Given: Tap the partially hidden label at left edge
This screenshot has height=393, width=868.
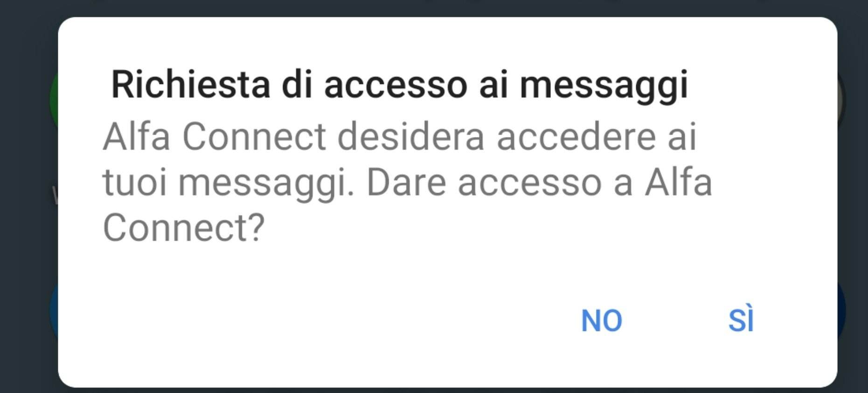Looking at the screenshot, I should pos(55,195).
